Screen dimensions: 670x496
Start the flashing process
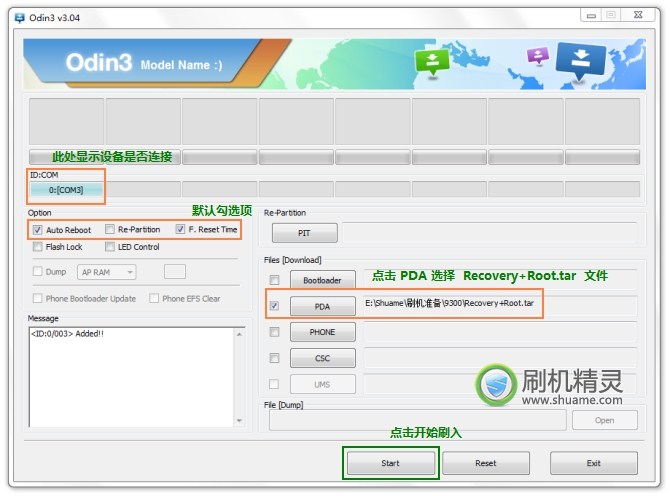[x=391, y=463]
